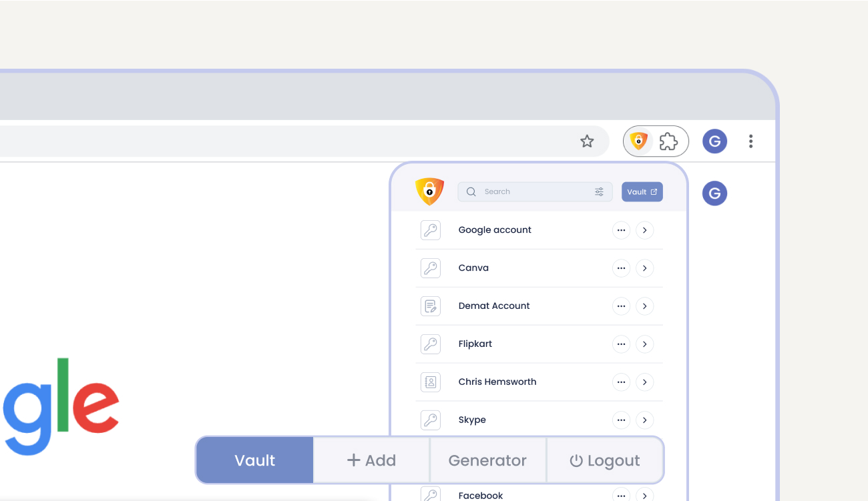Viewport: 868px width, 501px height.
Task: Select the Facebook entry name
Action: (x=481, y=496)
